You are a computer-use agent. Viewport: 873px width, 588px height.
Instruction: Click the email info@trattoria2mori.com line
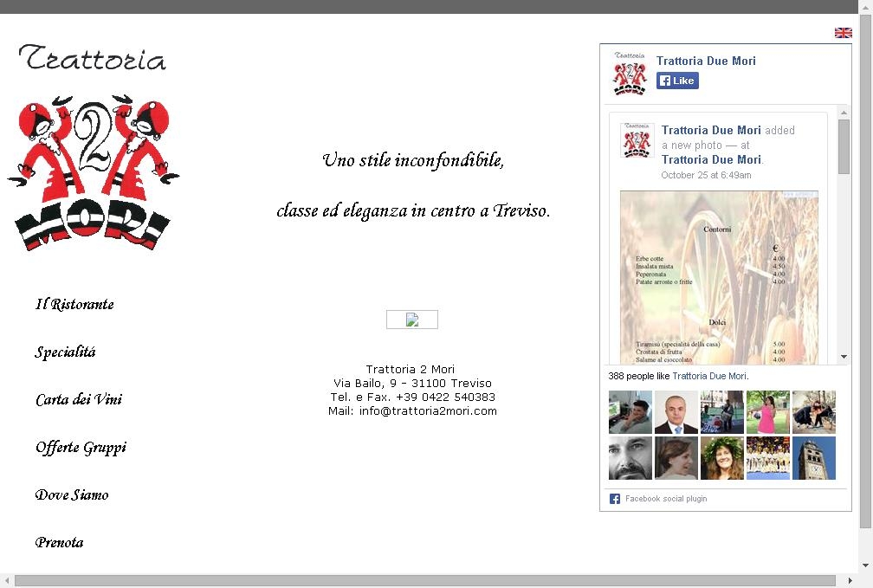(x=412, y=411)
